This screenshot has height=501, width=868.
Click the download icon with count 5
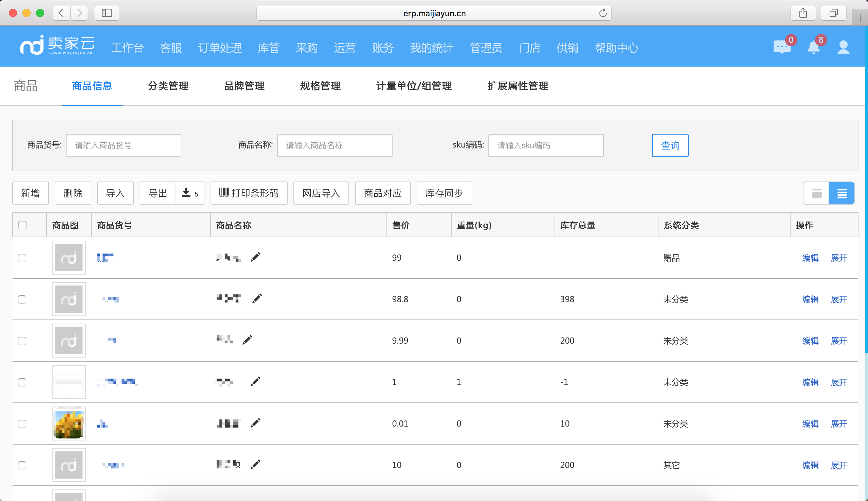190,193
